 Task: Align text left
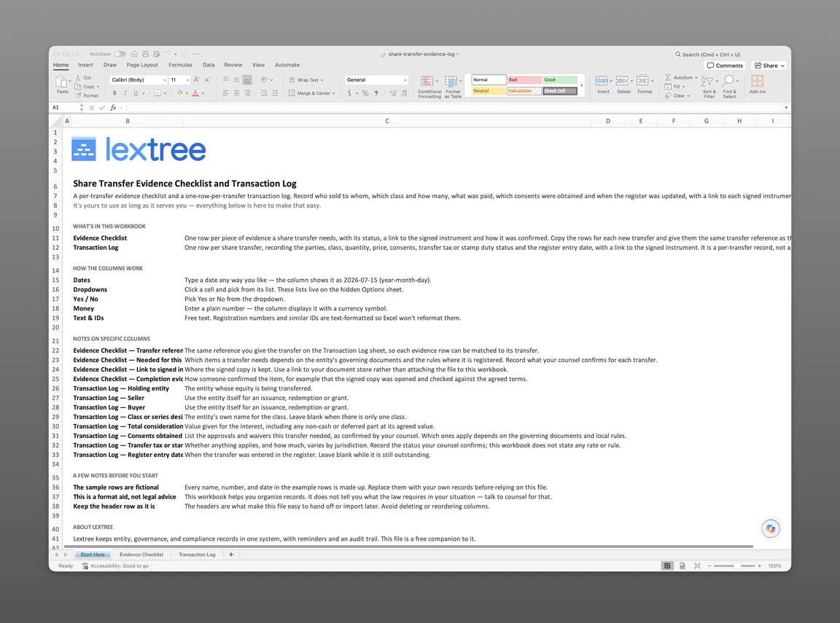point(225,93)
